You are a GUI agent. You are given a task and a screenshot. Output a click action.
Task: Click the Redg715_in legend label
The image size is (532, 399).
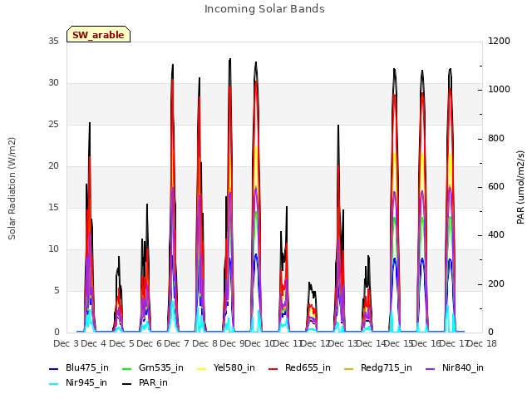(x=386, y=367)
